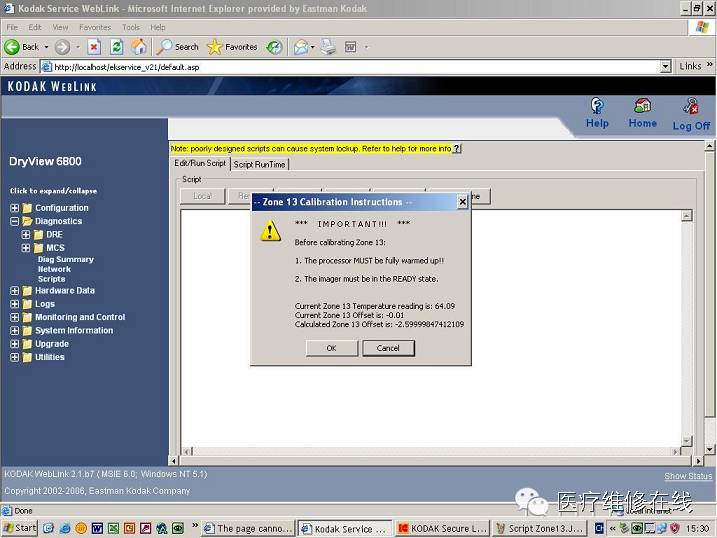This screenshot has height=538, width=717.
Task: Click the red Stop loading icon
Action: [94, 47]
